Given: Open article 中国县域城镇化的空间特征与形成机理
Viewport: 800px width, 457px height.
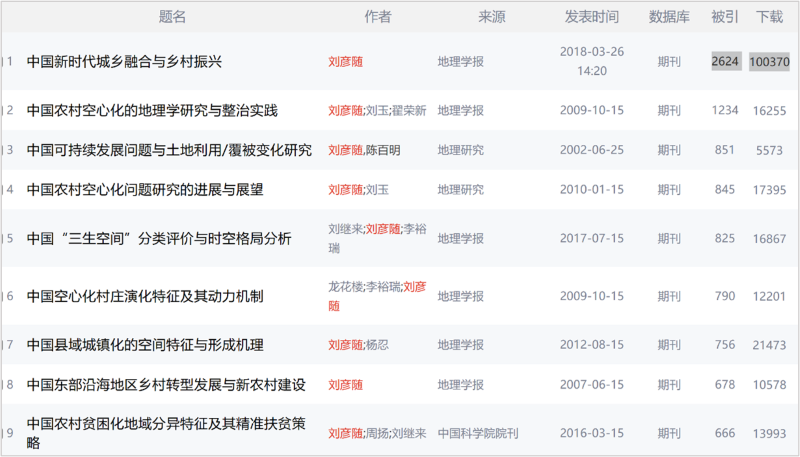Looking at the screenshot, I should 145,345.
